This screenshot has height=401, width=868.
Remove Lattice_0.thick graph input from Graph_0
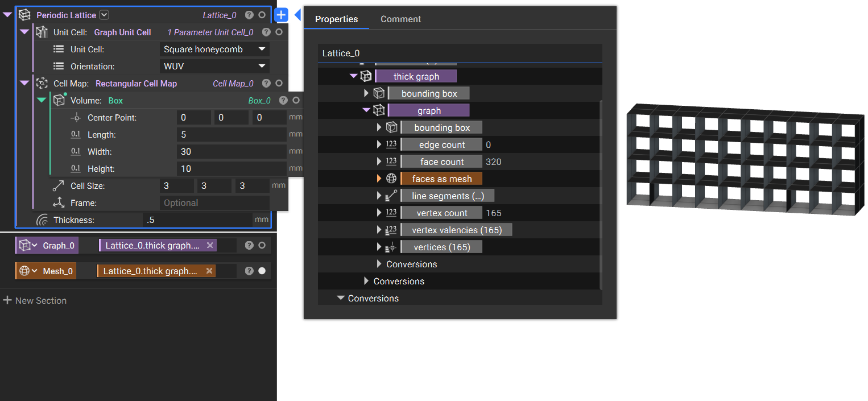click(210, 246)
